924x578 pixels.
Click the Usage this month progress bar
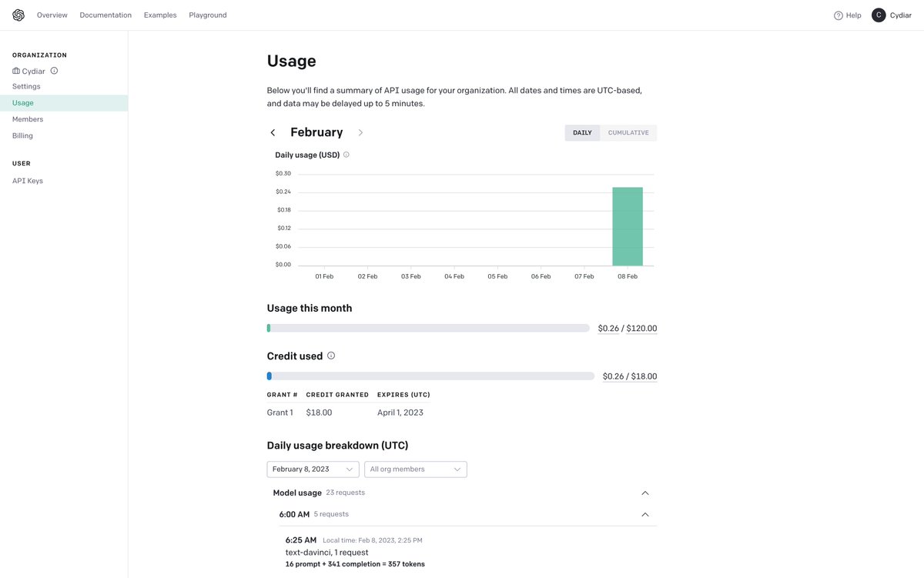428,328
